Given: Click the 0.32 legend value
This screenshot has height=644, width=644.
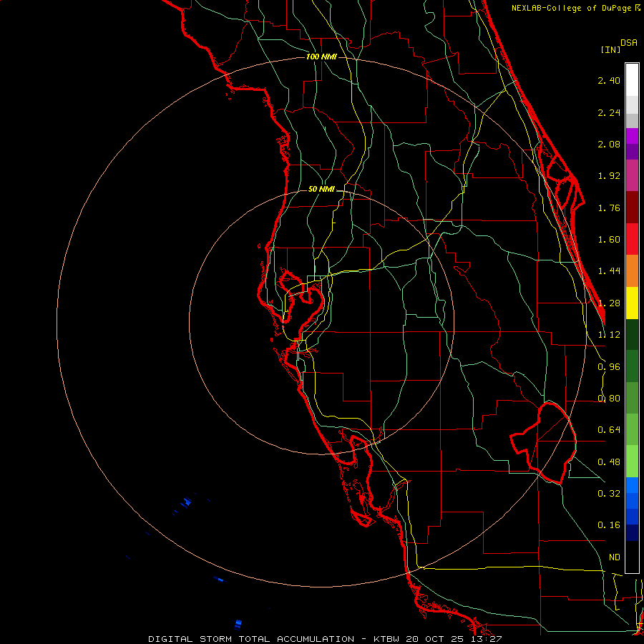Looking at the screenshot, I should [609, 494].
